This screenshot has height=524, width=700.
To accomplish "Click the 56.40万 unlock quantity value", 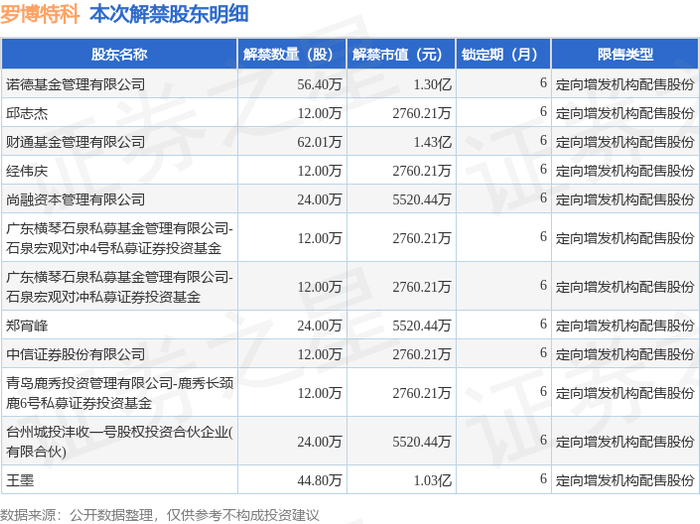I will click(x=320, y=84).
